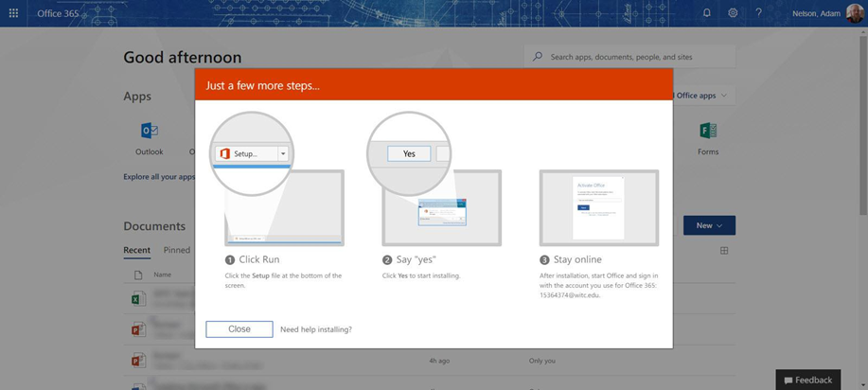Open the app launcher waffle icon
The image size is (868, 390).
14,12
